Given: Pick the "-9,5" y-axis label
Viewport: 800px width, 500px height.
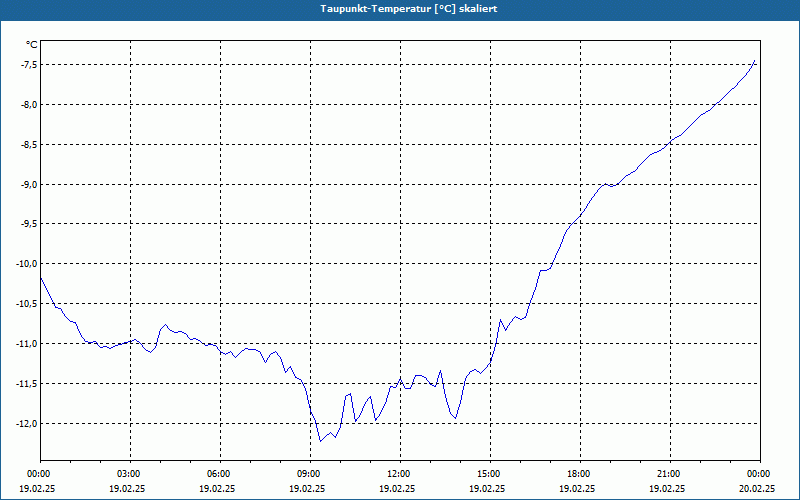Looking at the screenshot, I should point(27,224).
